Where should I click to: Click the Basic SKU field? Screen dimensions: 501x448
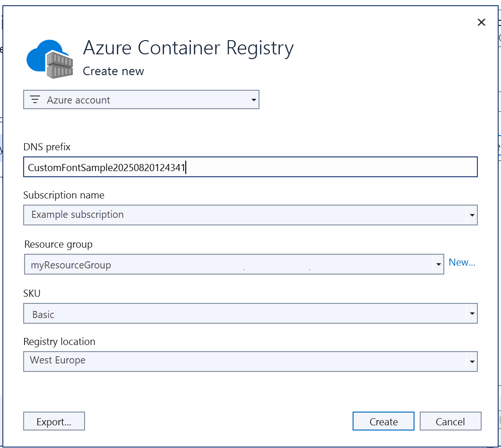tap(189, 313)
